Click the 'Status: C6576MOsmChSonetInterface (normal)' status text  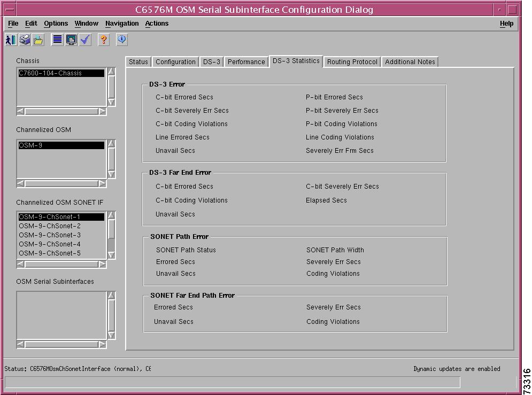pyautogui.click(x=78, y=369)
